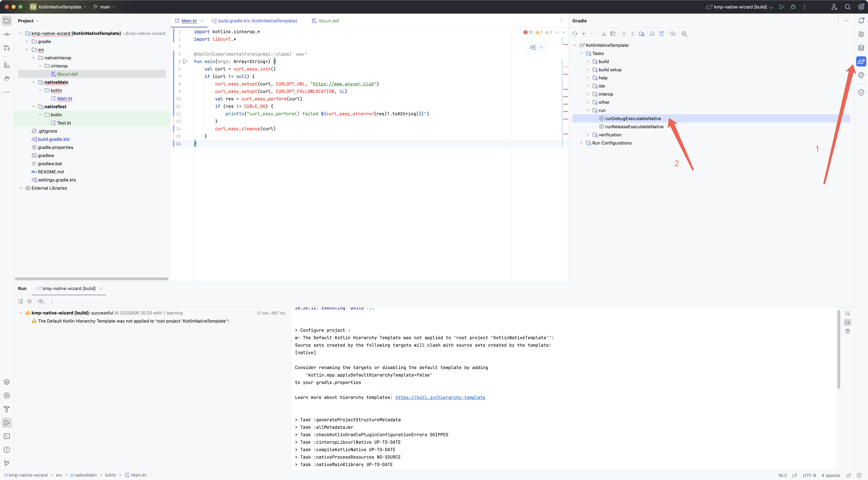Click the run gutter icon next to main
The height and width of the screenshot is (480, 868).
point(185,62)
